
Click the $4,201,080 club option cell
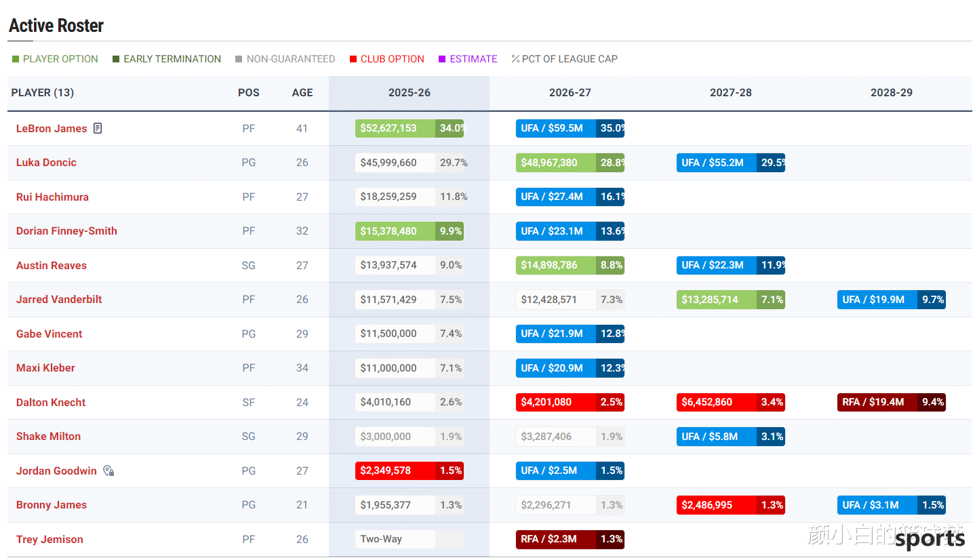570,402
